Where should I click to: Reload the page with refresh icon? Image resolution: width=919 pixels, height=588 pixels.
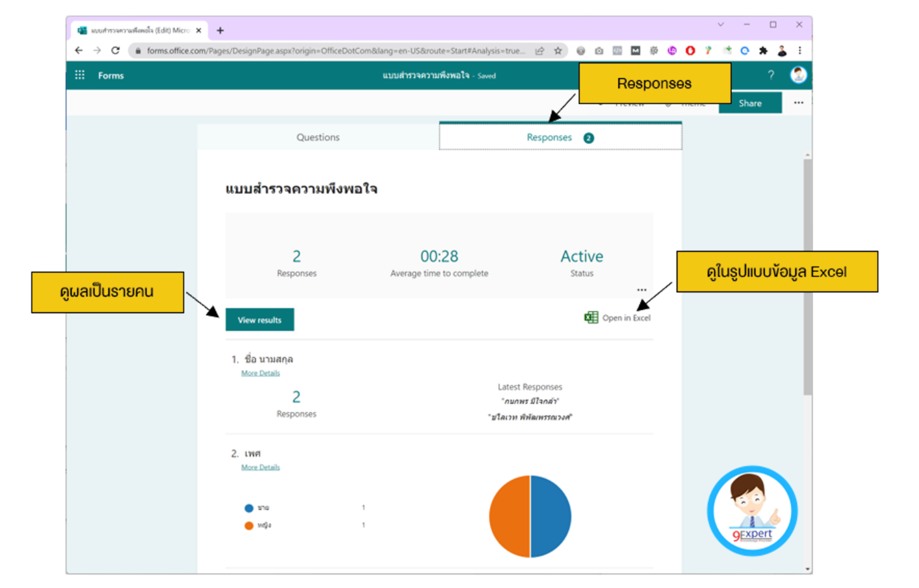point(115,51)
